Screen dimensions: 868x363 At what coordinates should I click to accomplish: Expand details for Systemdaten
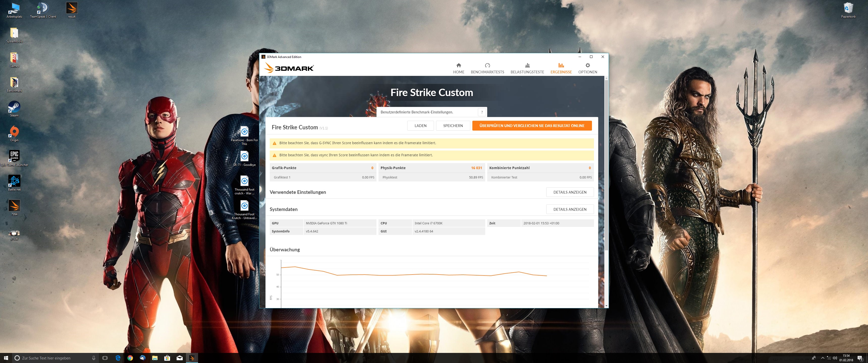(x=569, y=209)
